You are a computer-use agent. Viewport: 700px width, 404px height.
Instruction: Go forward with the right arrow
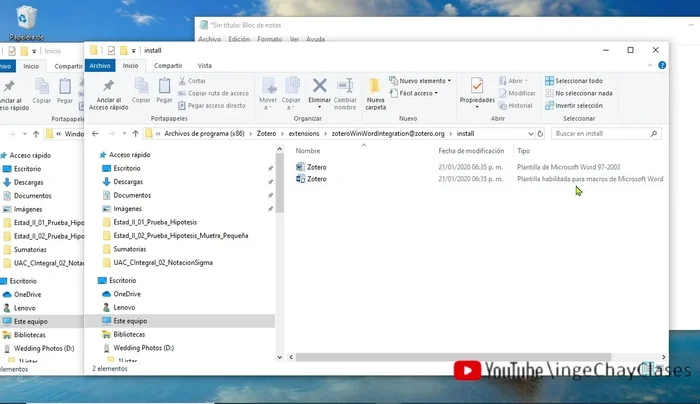point(111,133)
